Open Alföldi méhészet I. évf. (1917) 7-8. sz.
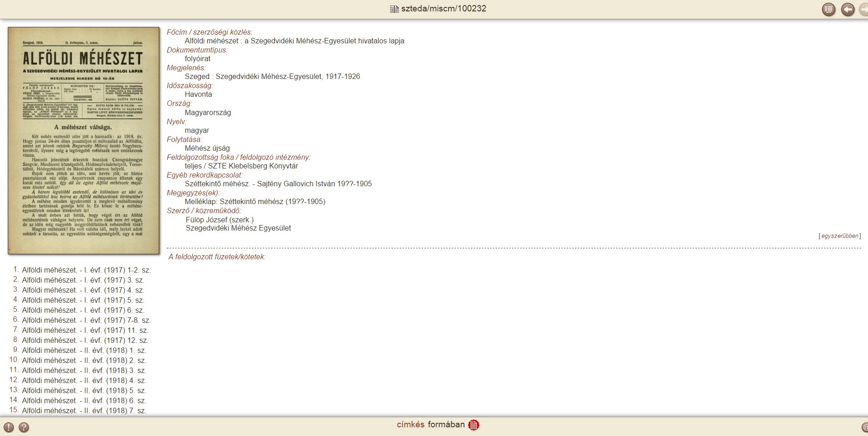This screenshot has width=868, height=436. pyautogui.click(x=86, y=320)
